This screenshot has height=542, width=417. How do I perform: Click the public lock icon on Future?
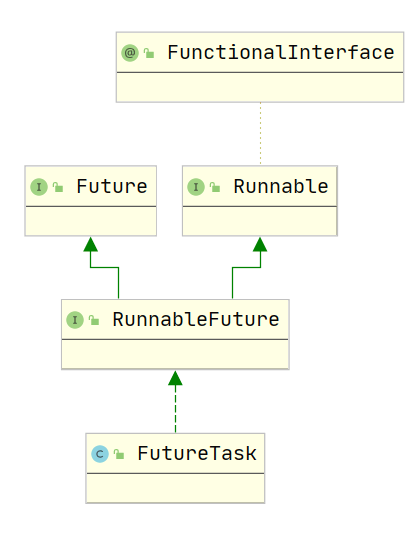(x=58, y=187)
